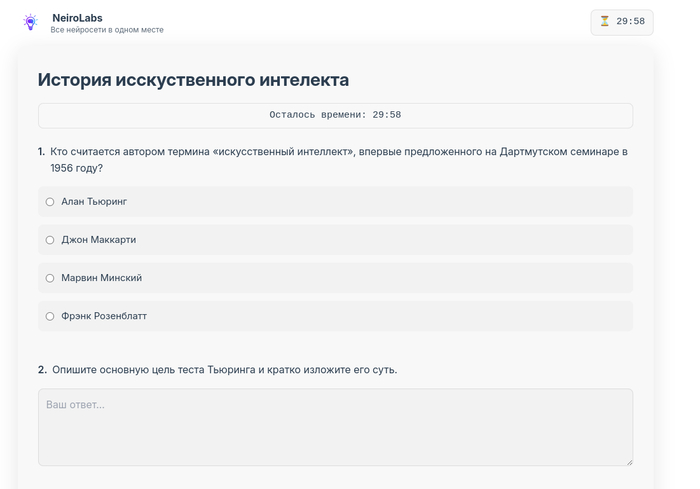Click the «История исскуственного интелекта» heading
This screenshot has height=489, width=700.
pyautogui.click(x=193, y=80)
